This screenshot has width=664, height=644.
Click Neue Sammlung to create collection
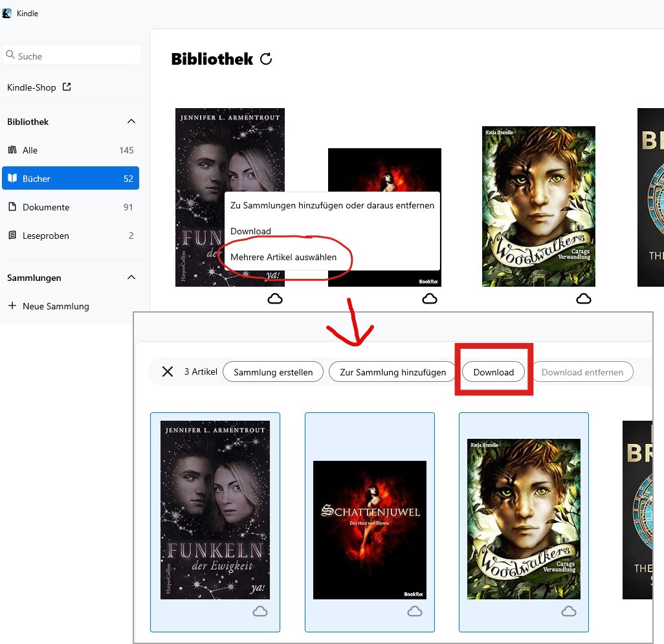coord(49,306)
